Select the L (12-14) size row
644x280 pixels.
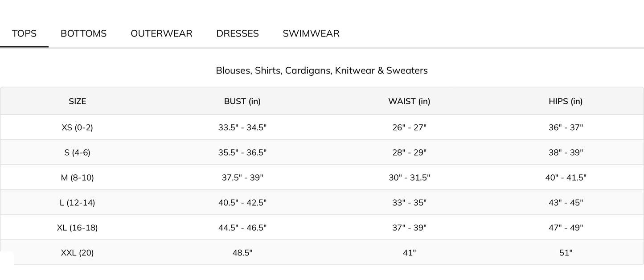click(x=322, y=202)
